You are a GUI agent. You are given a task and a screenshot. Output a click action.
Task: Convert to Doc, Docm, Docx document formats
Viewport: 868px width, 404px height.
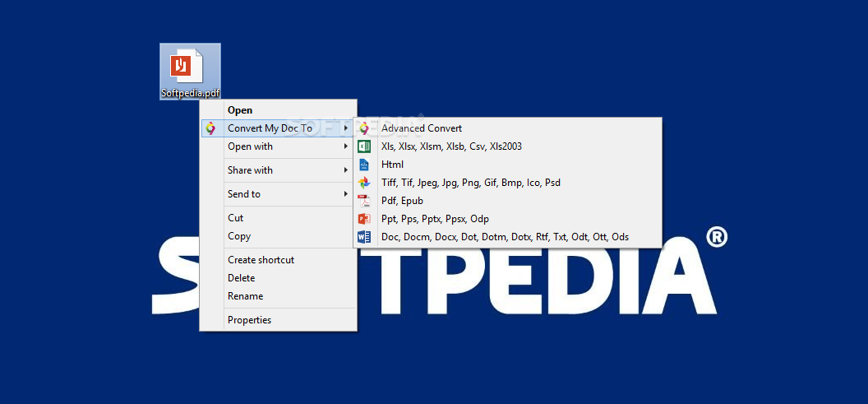[505, 237]
